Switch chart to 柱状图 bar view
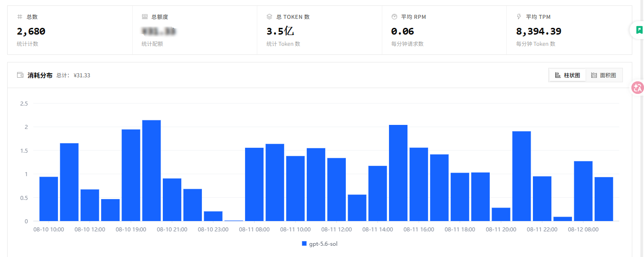 567,75
